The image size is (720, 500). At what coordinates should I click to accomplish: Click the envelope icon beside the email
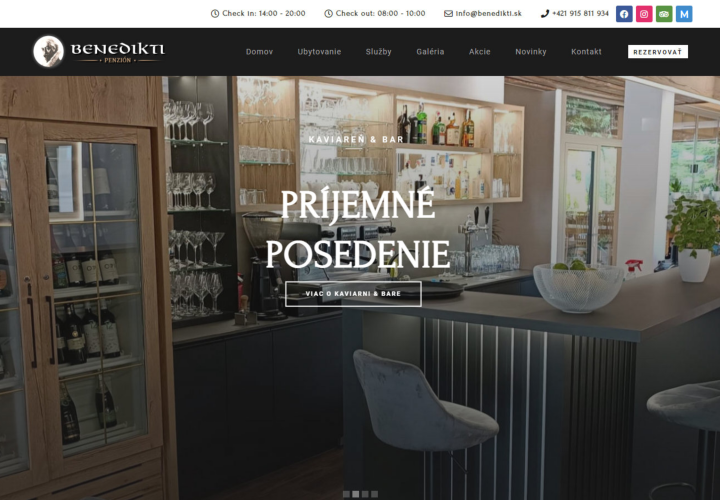(448, 14)
